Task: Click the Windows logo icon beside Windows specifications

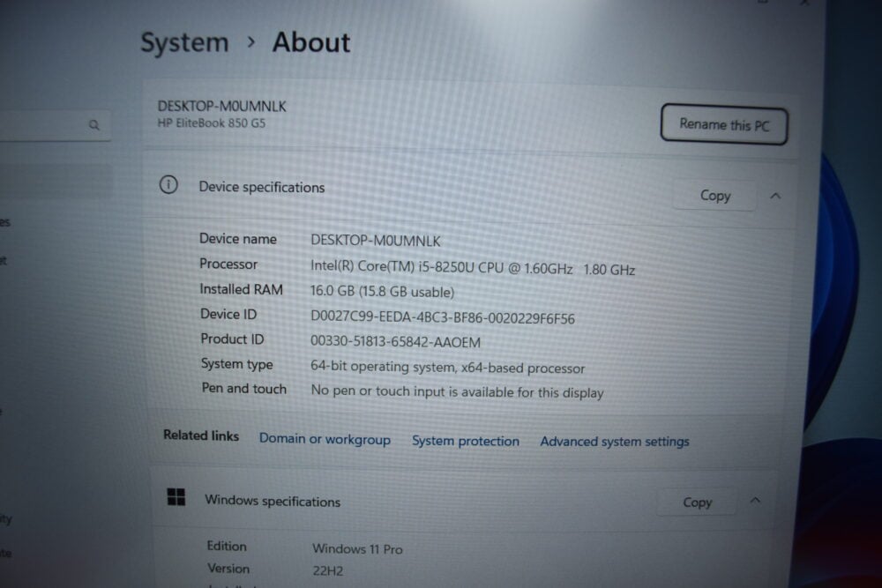Action: coord(176,497)
